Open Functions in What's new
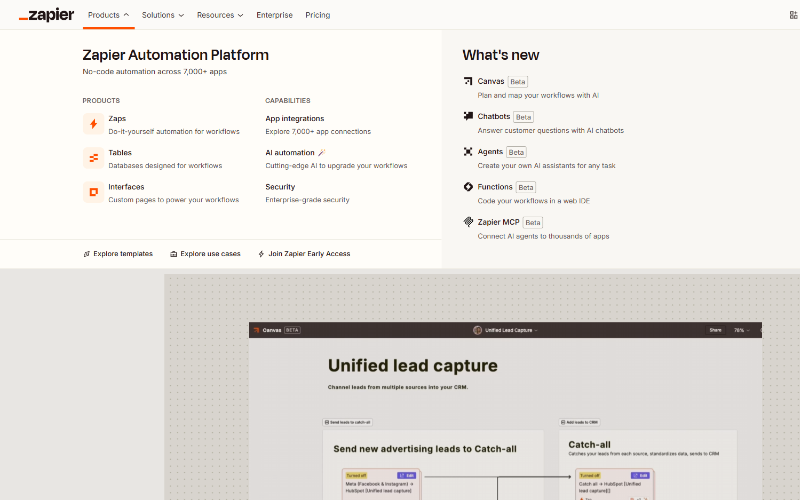 pyautogui.click(x=495, y=187)
